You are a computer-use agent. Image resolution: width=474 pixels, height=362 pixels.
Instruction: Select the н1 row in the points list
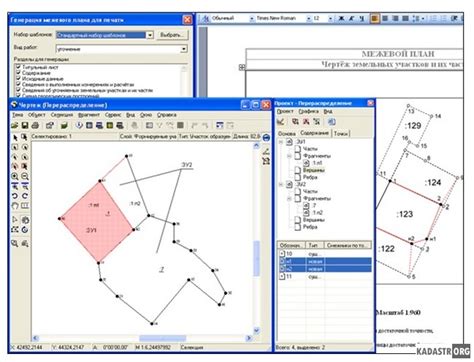325,261
